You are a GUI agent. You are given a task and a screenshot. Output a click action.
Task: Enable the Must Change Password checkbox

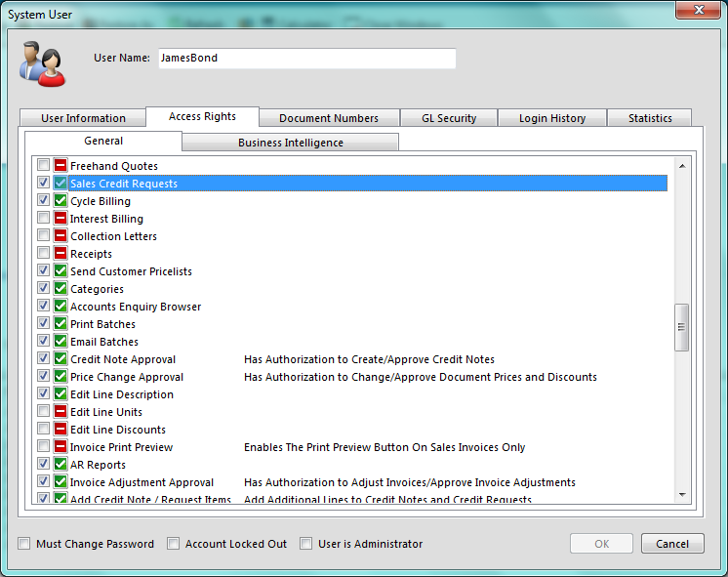tap(24, 544)
